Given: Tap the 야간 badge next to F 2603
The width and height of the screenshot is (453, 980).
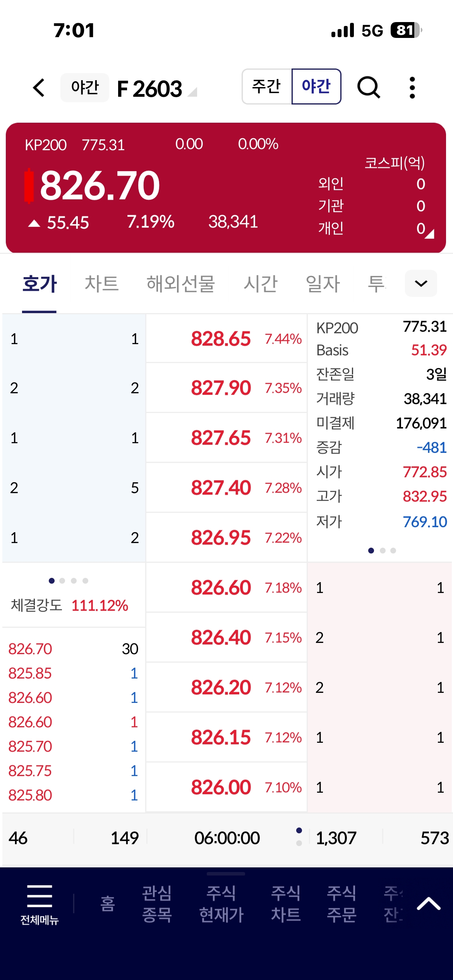Looking at the screenshot, I should (85, 87).
